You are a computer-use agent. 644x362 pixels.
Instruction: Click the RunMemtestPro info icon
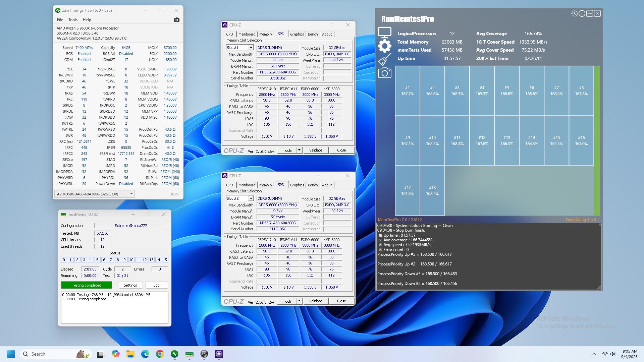coord(582,13)
